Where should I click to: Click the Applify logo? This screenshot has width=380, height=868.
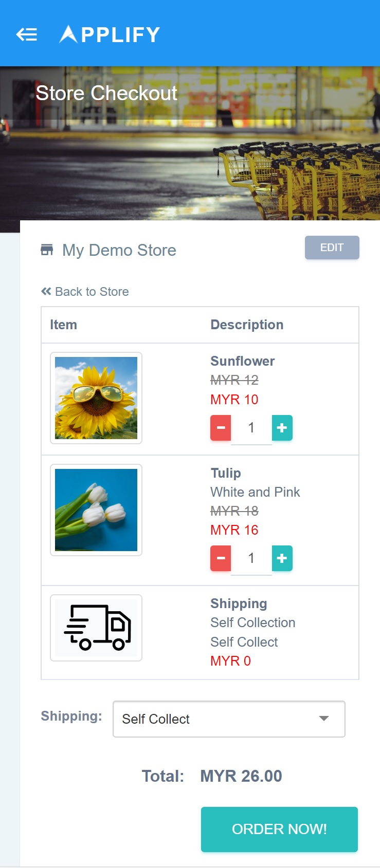[110, 34]
